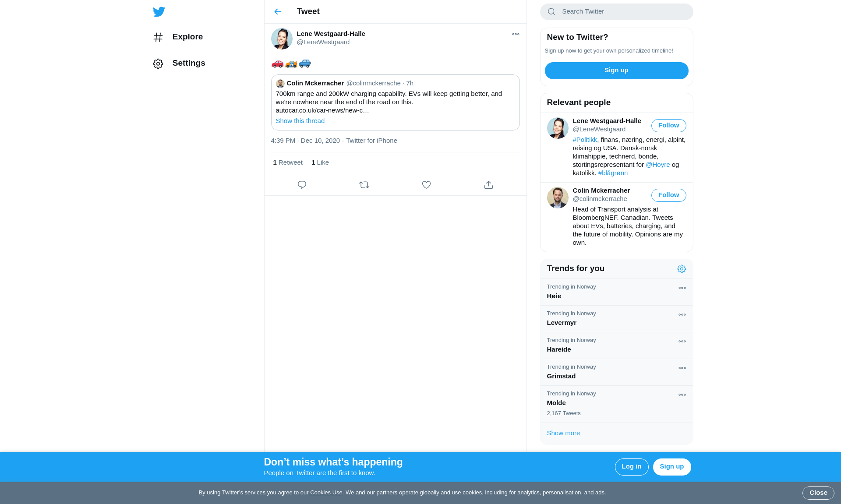841x504 pixels.
Task: Open Trends settings gear icon
Action: pyautogui.click(x=682, y=269)
